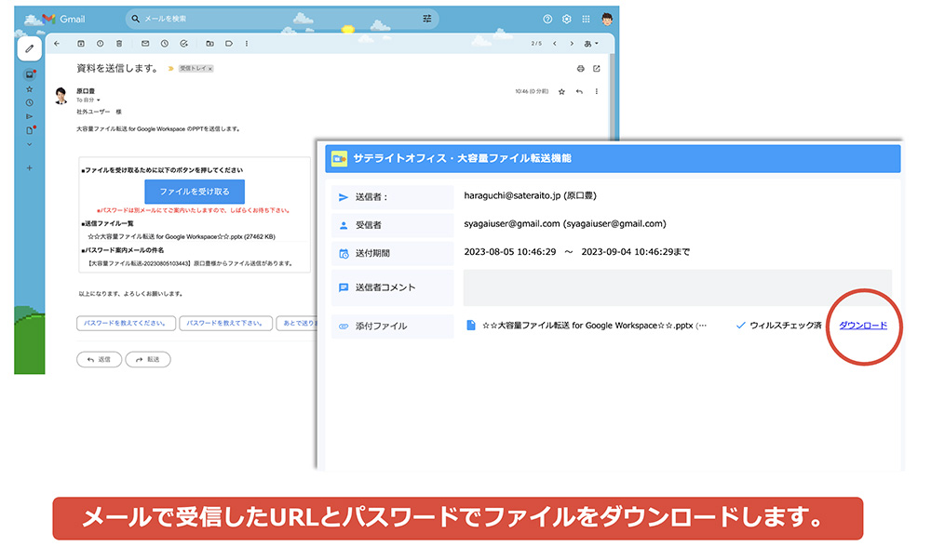Click the 送信者コメント gray comment box

click(678, 287)
